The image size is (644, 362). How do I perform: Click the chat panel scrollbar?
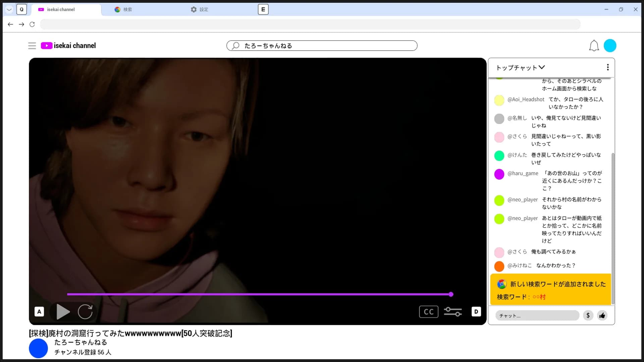pos(613,229)
